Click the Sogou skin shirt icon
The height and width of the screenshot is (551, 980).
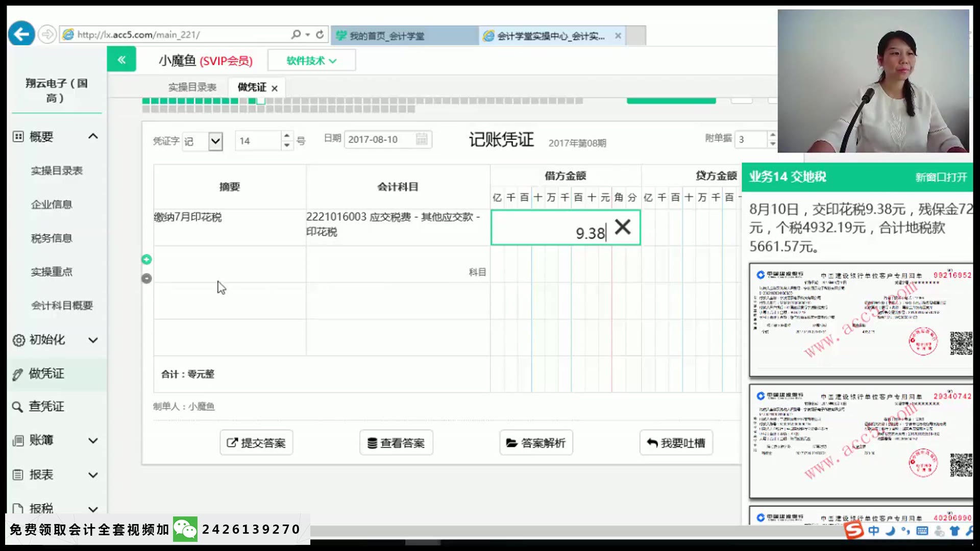[954, 531]
